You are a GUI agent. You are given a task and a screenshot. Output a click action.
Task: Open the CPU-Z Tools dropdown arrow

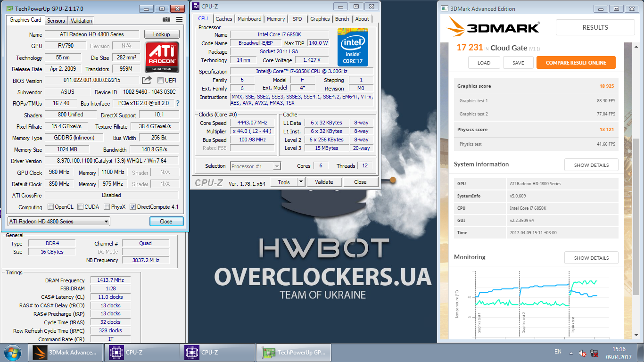click(301, 182)
